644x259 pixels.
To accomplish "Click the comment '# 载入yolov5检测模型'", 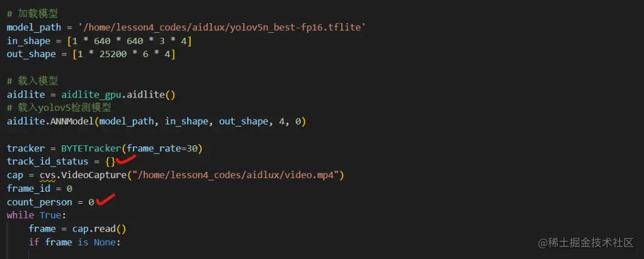I will [60, 108].
